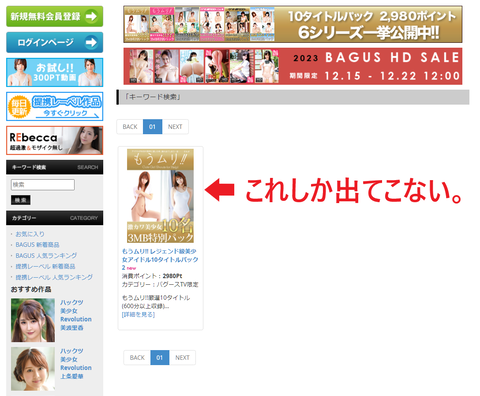Open the second おすすめ作品 thumbnail, the lower one
The image size is (480, 396).
click(33, 369)
